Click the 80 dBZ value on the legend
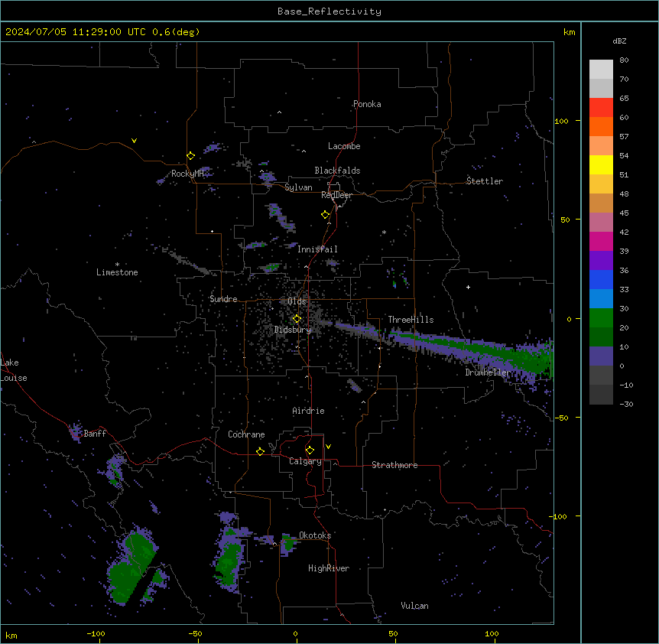 pyautogui.click(x=624, y=60)
